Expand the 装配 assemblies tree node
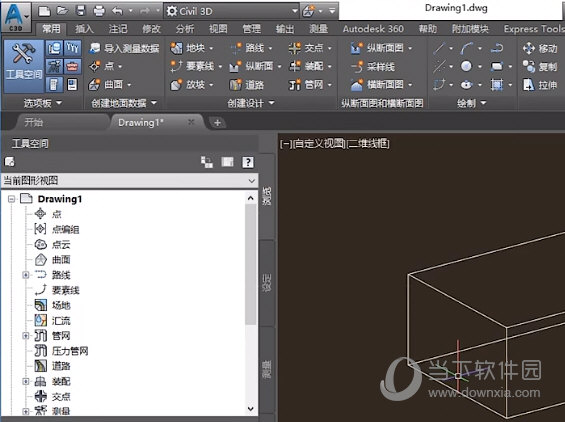 click(26, 381)
